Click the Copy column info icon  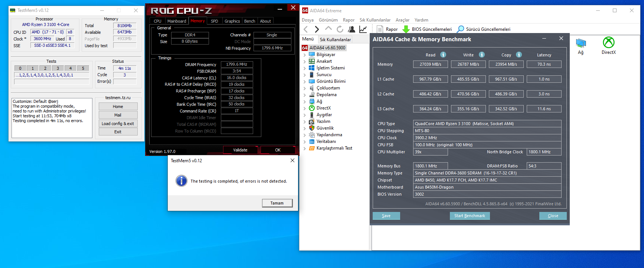click(x=519, y=55)
